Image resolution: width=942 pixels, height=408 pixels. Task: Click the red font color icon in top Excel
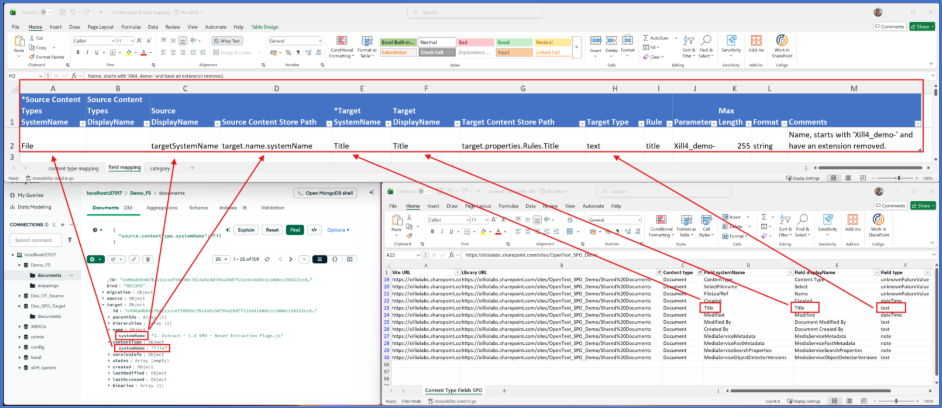[x=143, y=52]
